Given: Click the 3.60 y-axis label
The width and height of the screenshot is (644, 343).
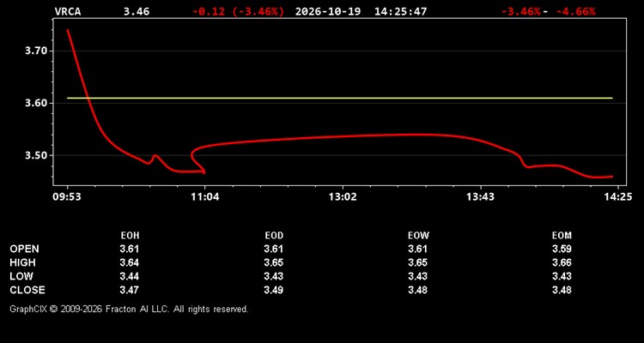Looking at the screenshot, I should pos(37,104).
